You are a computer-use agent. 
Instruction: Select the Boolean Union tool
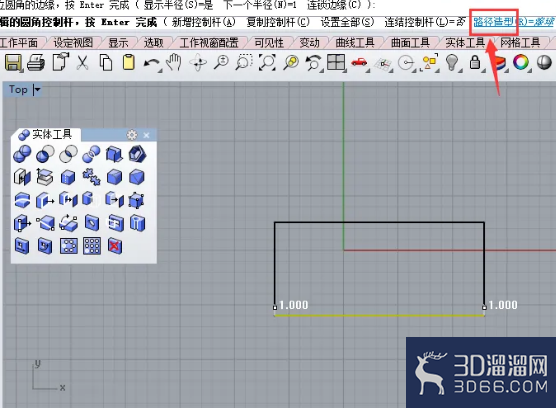point(22,154)
